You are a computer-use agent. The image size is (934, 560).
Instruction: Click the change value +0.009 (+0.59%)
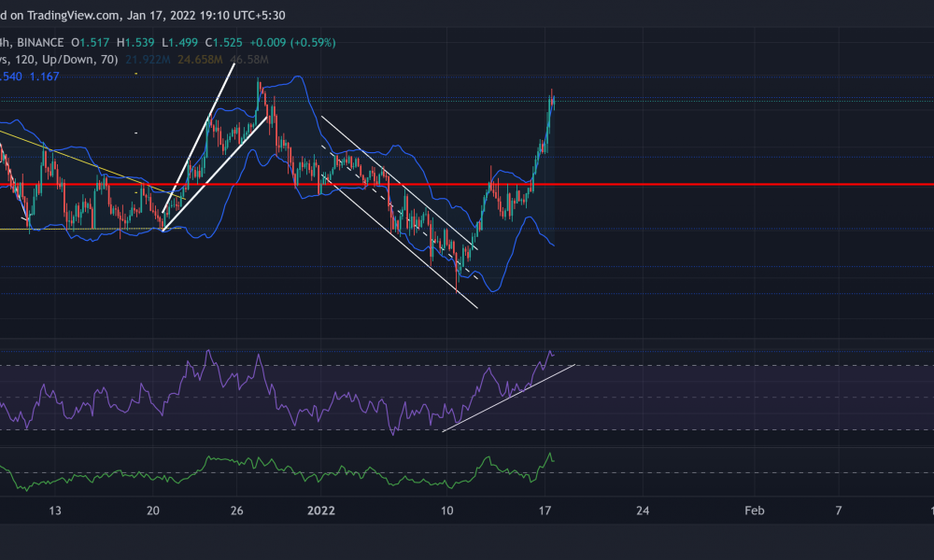292,43
